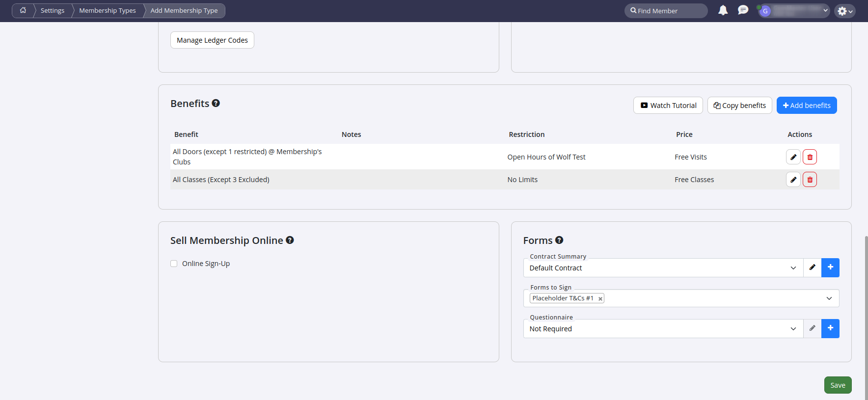Open the notifications bell

click(x=723, y=10)
